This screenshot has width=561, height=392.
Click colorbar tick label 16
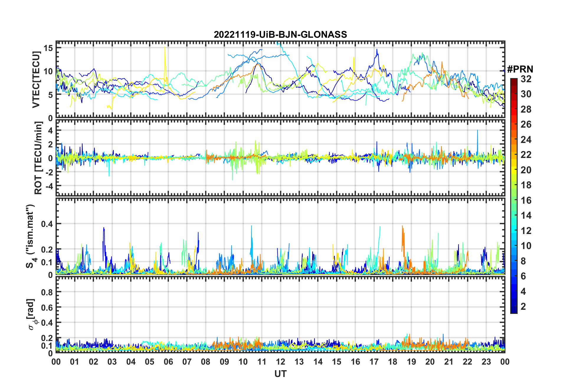pos(526,200)
